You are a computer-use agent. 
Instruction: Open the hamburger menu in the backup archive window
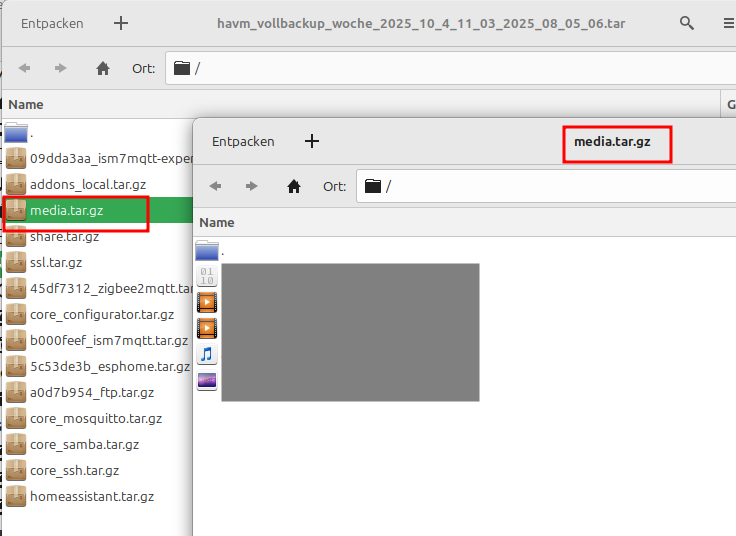click(729, 23)
